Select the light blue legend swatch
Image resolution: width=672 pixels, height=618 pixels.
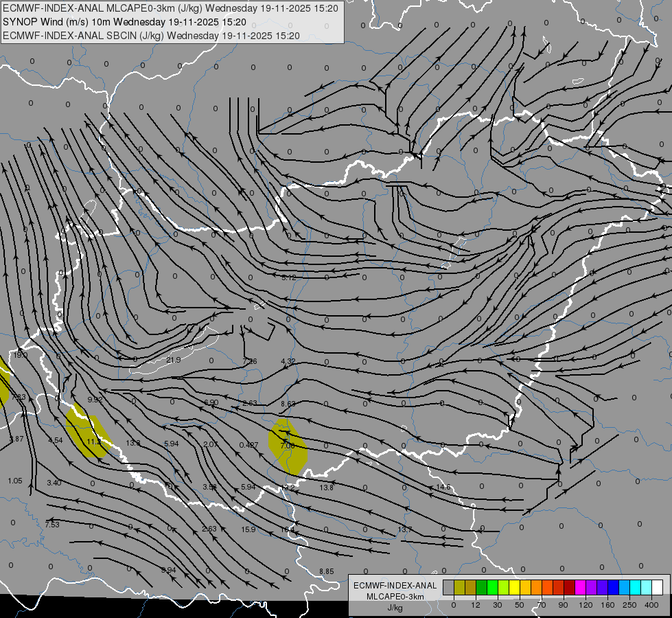coord(625,588)
